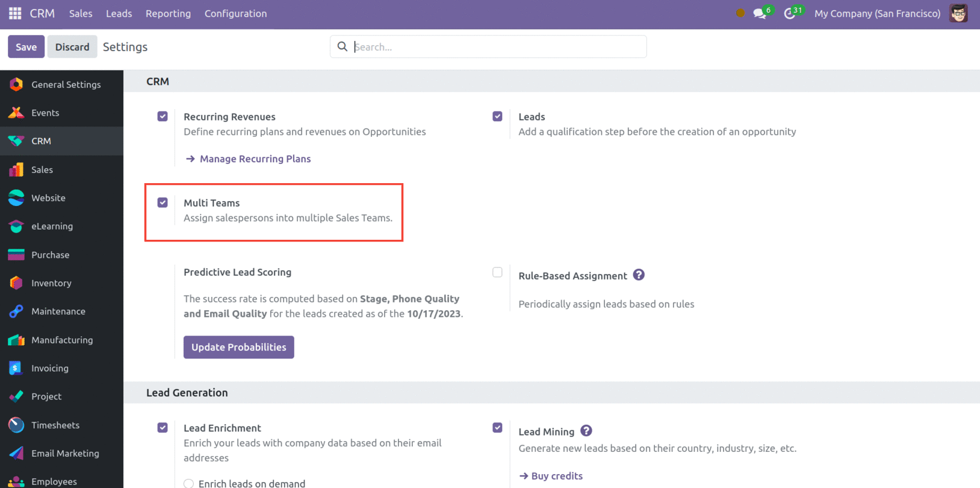
Task: Click the search magnifier icon
Action: 343,46
